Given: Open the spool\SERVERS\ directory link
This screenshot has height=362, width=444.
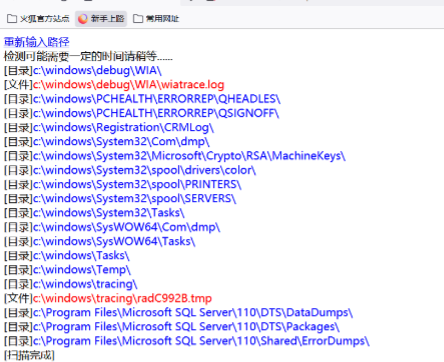Looking at the screenshot, I should tap(135, 199).
